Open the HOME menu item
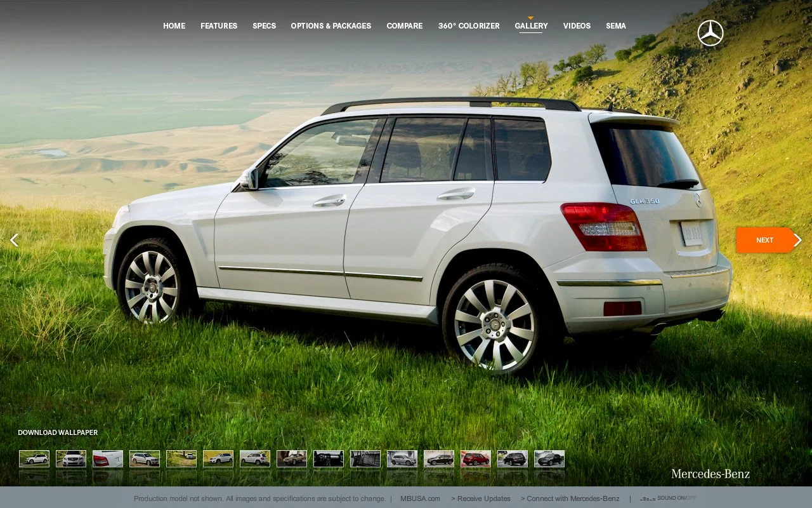This screenshot has height=508, width=812. [x=174, y=26]
